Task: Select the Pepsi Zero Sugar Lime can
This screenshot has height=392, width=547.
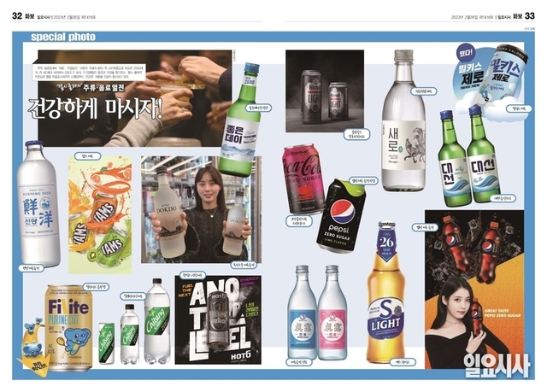Action: click(x=341, y=216)
